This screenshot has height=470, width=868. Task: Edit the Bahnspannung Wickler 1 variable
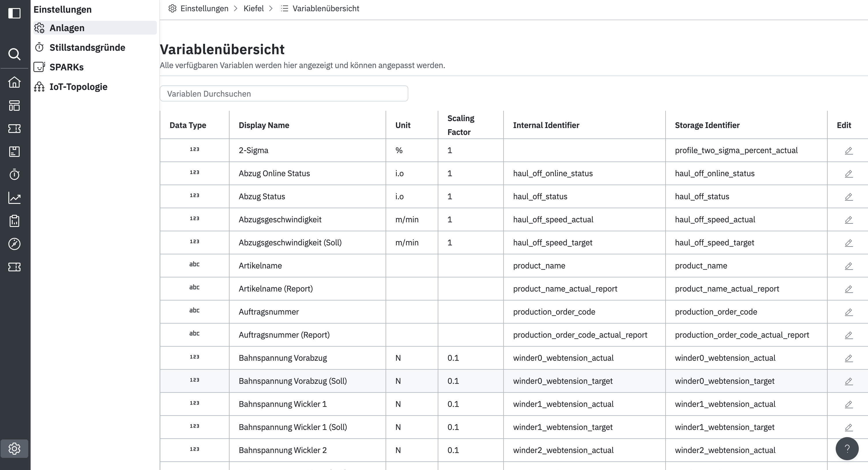tap(848, 404)
